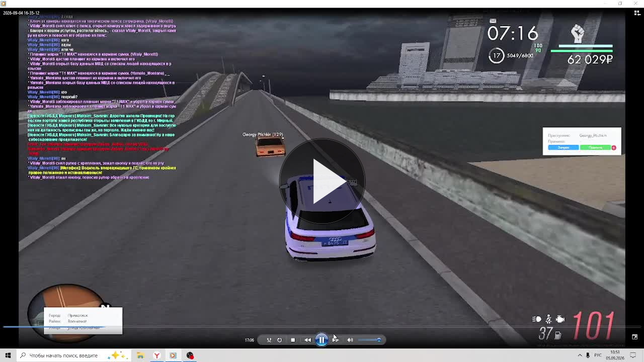Click the app icon in the title bar
Screen dimensions: 644x362
[4, 4]
